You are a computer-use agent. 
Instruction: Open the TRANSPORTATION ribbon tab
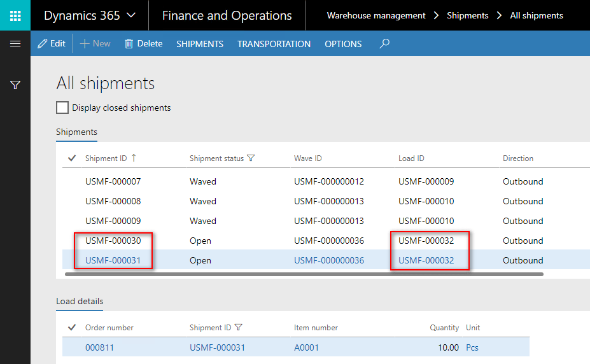tap(274, 44)
